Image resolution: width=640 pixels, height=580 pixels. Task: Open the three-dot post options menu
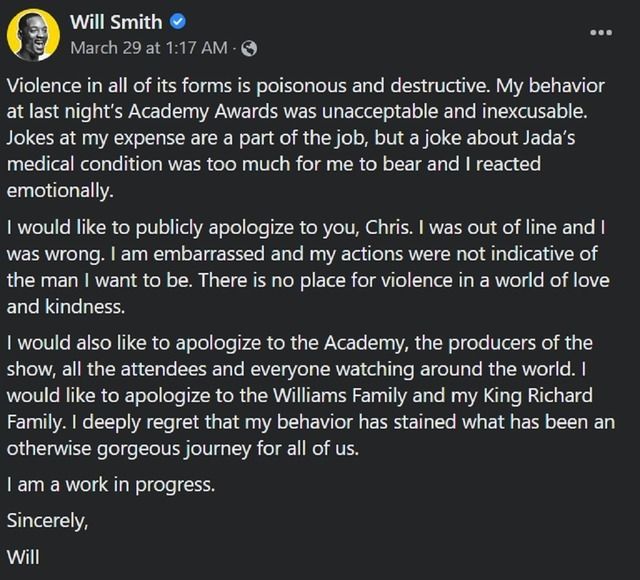601,31
